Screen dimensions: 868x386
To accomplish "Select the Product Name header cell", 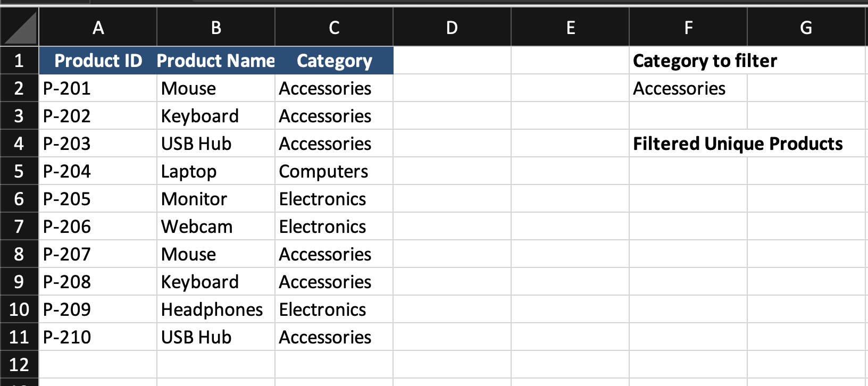I will pyautogui.click(x=216, y=61).
